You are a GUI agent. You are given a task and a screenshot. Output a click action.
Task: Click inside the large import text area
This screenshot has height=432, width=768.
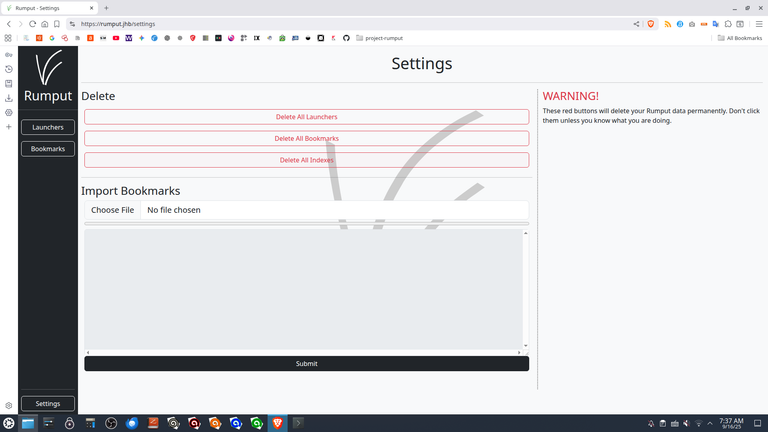coord(303,290)
